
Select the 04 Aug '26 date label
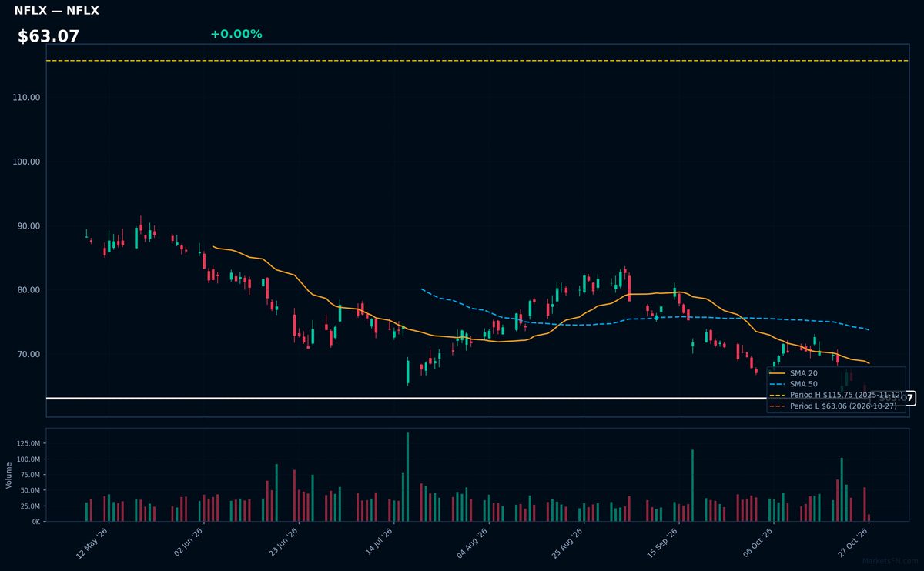tap(472, 544)
